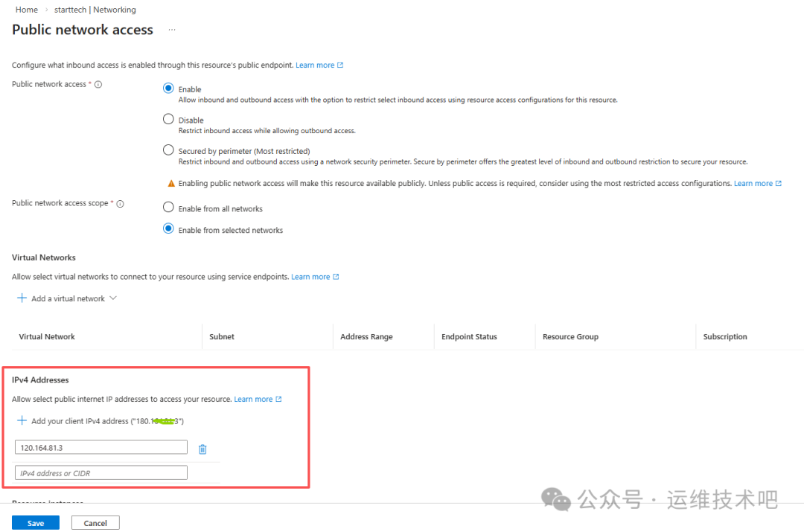Select Enable from all networks
The width and height of the screenshot is (804, 532).
pyautogui.click(x=168, y=208)
